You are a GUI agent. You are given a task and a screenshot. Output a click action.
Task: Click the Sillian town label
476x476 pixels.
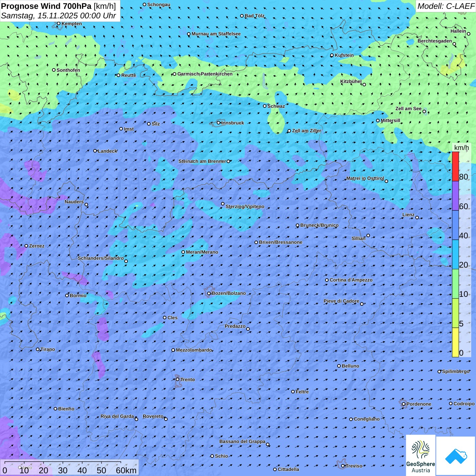pos(358,238)
